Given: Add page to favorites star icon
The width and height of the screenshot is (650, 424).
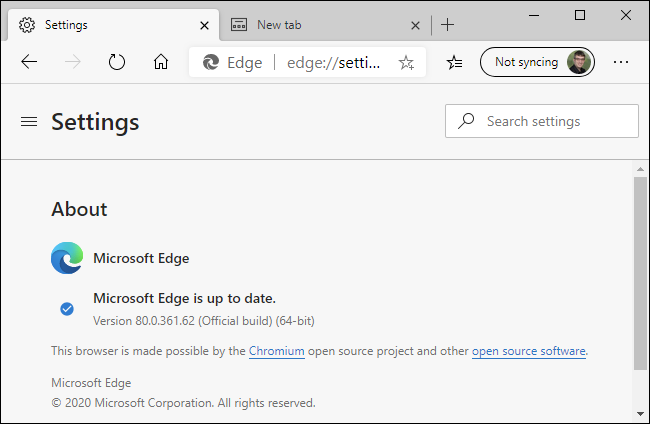Looking at the screenshot, I should pyautogui.click(x=406, y=62).
